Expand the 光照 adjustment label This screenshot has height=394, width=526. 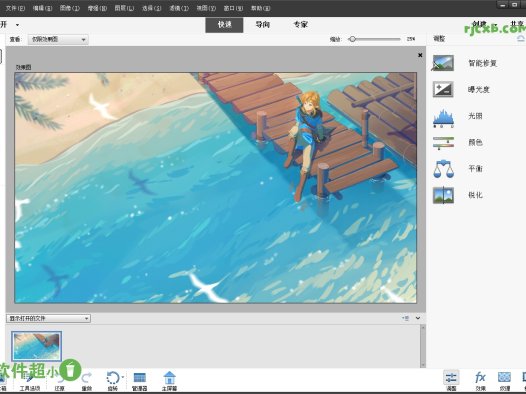point(475,116)
